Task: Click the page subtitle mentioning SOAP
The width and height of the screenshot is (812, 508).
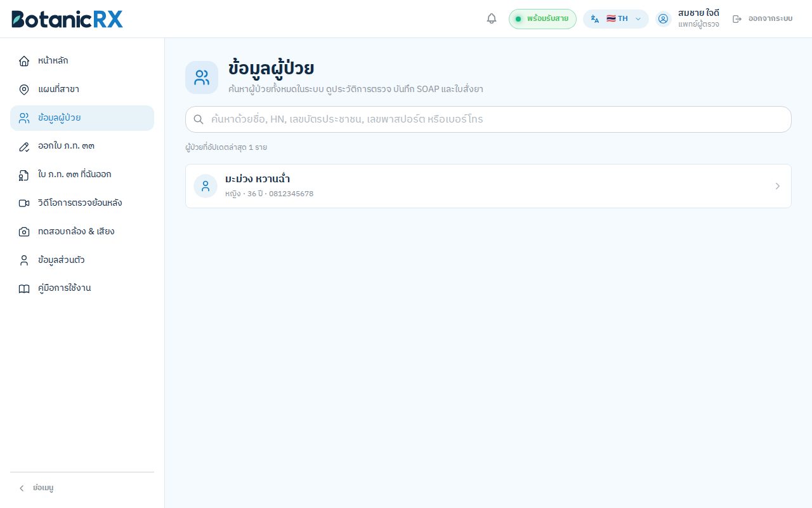Action: (x=356, y=90)
